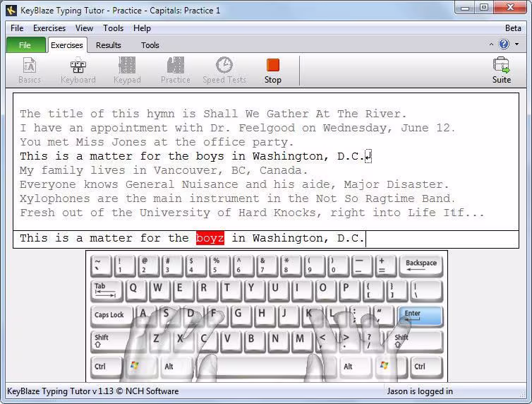Click the on-screen V key
The height and width of the screenshot is (404, 532).
pyautogui.click(x=231, y=341)
